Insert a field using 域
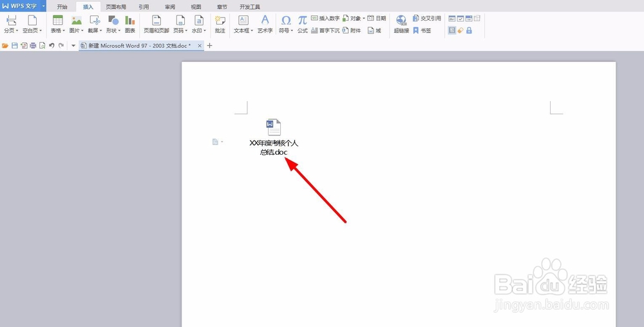644x327 pixels. (x=374, y=30)
